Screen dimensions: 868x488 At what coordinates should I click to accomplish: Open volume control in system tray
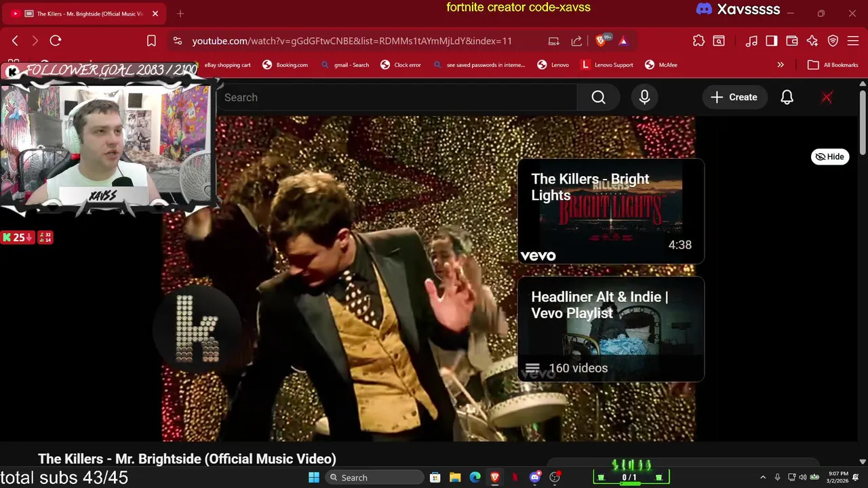pos(803,477)
